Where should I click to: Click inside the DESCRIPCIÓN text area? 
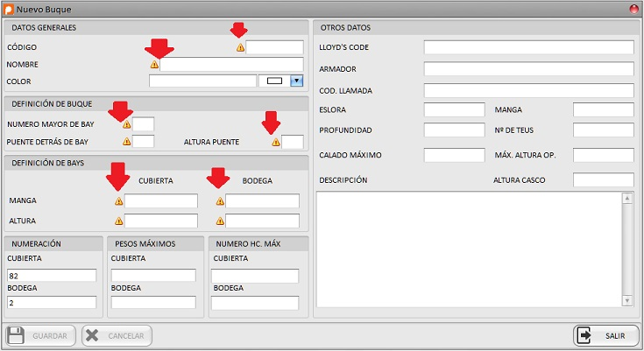[x=469, y=249]
